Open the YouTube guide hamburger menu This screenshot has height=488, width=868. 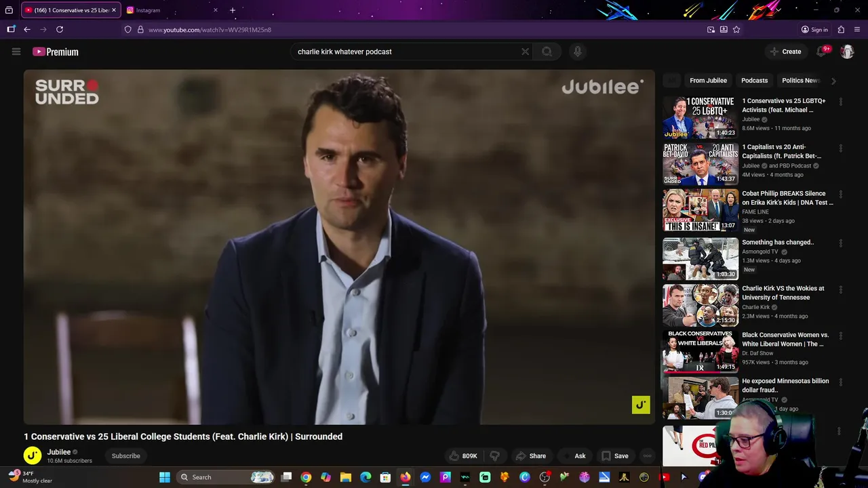16,52
